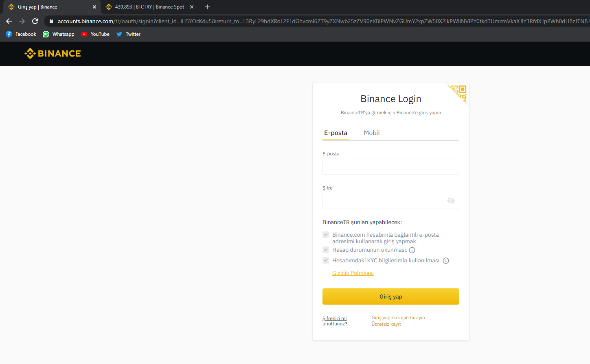Switch to the E-posta login tab

[x=336, y=133]
